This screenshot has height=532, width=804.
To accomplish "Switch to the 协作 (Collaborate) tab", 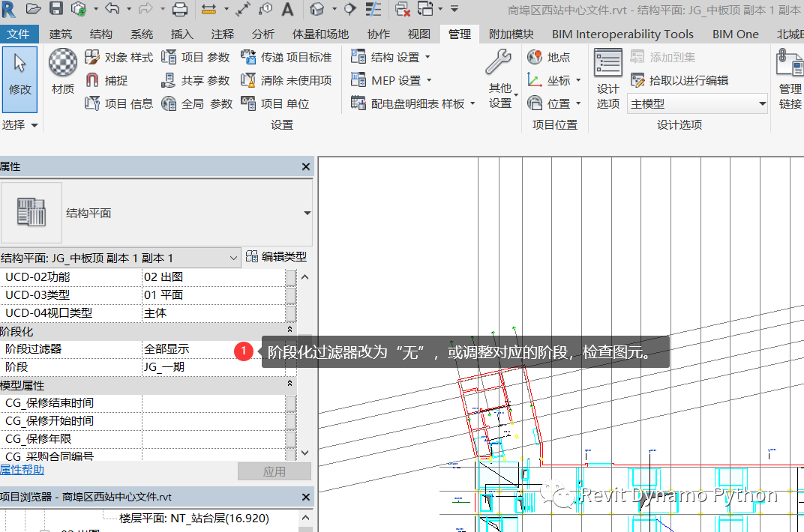I will coord(379,34).
